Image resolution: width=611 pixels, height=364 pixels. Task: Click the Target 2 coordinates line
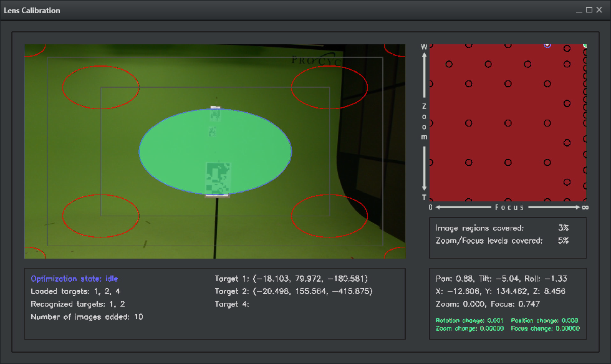tap(293, 291)
